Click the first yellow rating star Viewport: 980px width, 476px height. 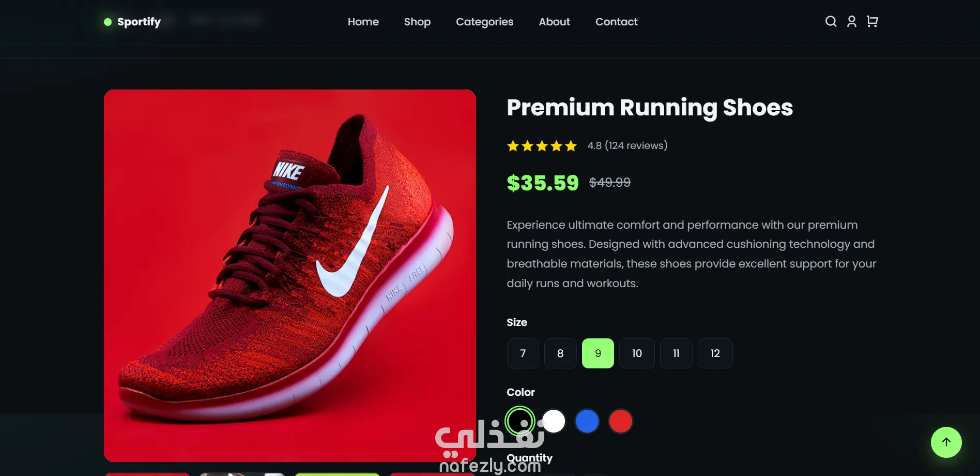pyautogui.click(x=513, y=146)
